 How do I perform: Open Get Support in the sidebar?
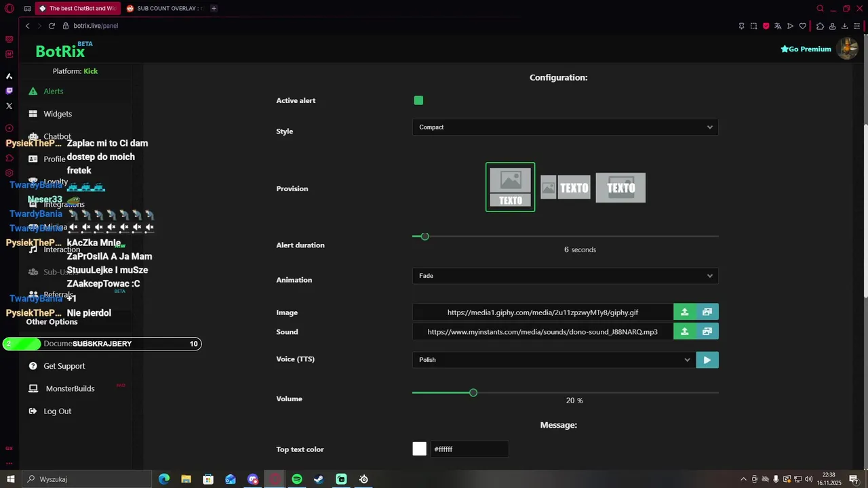[x=64, y=366]
